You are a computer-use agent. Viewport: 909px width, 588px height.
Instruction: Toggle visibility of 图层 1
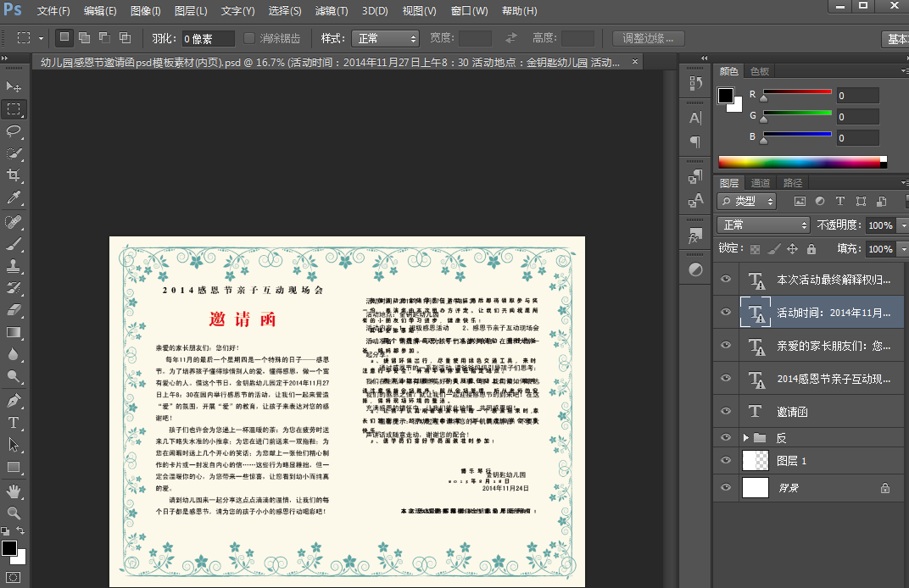725,460
